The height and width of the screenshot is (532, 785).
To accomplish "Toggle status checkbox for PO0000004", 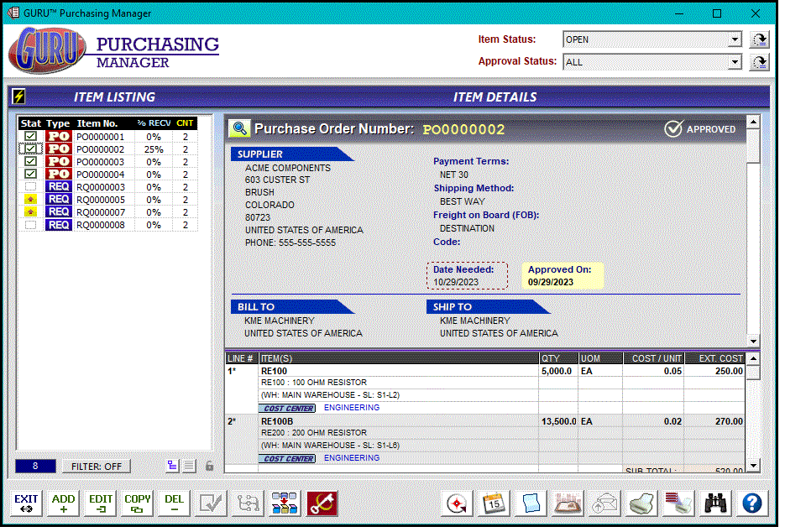I will click(30, 175).
